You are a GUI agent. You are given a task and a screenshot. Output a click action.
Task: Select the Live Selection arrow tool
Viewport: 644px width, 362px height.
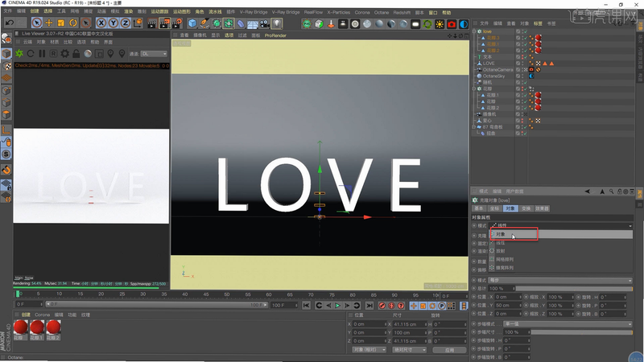click(x=36, y=23)
